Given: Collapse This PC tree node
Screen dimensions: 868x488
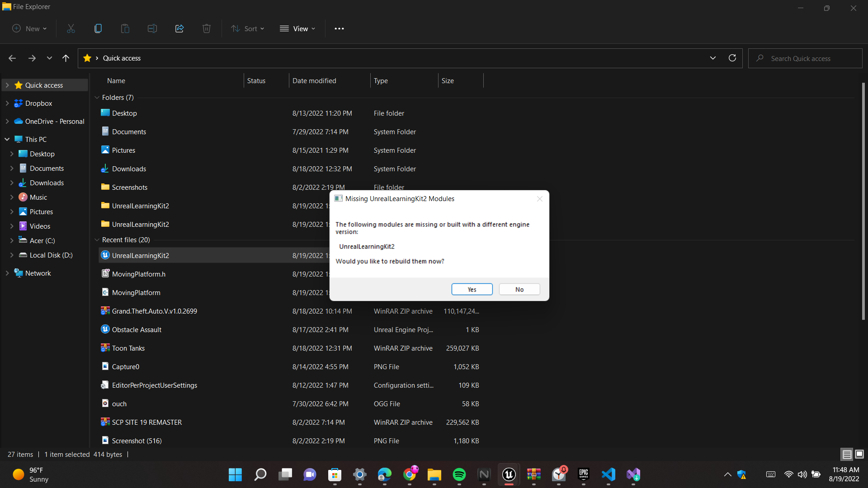Looking at the screenshot, I should (x=7, y=139).
